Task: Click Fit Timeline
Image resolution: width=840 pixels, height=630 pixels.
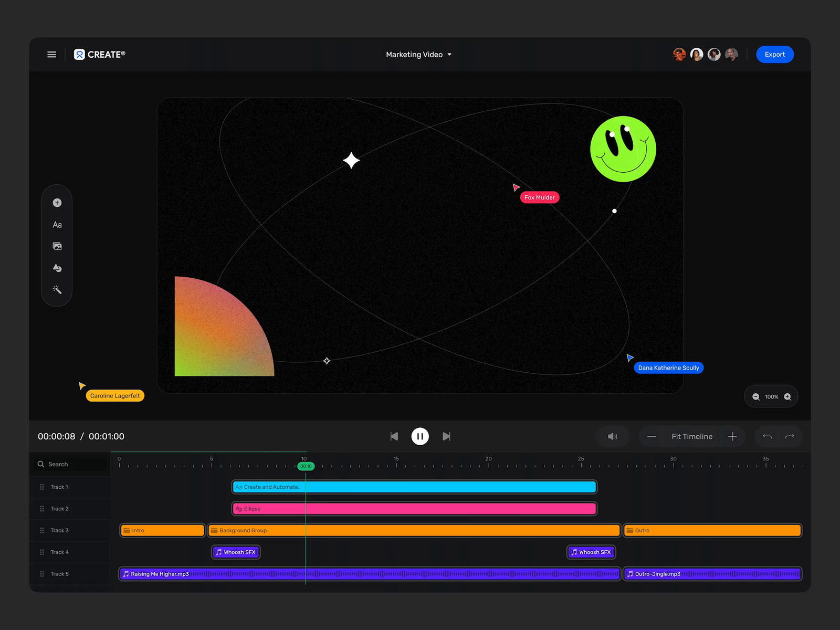Action: (x=692, y=436)
